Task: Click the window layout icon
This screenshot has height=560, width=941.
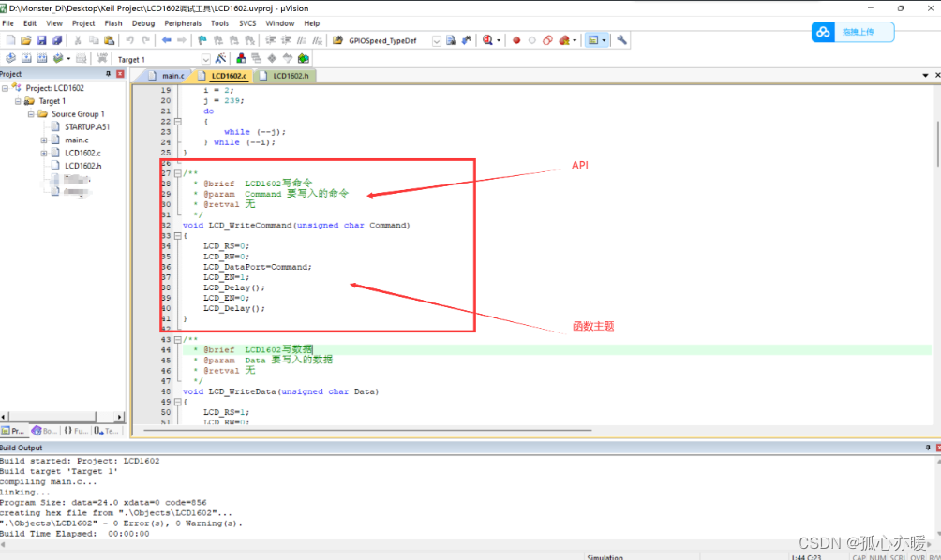Action: pos(593,40)
